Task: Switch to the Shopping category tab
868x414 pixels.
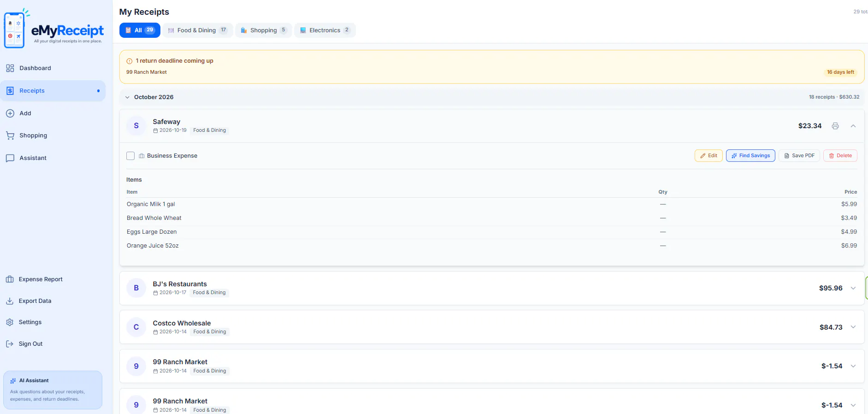Action: [263, 30]
